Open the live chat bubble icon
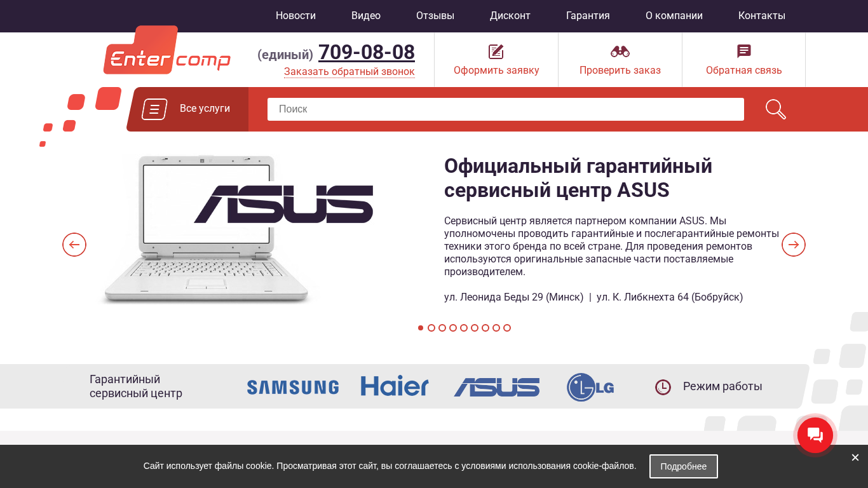The width and height of the screenshot is (868, 488). [x=815, y=435]
